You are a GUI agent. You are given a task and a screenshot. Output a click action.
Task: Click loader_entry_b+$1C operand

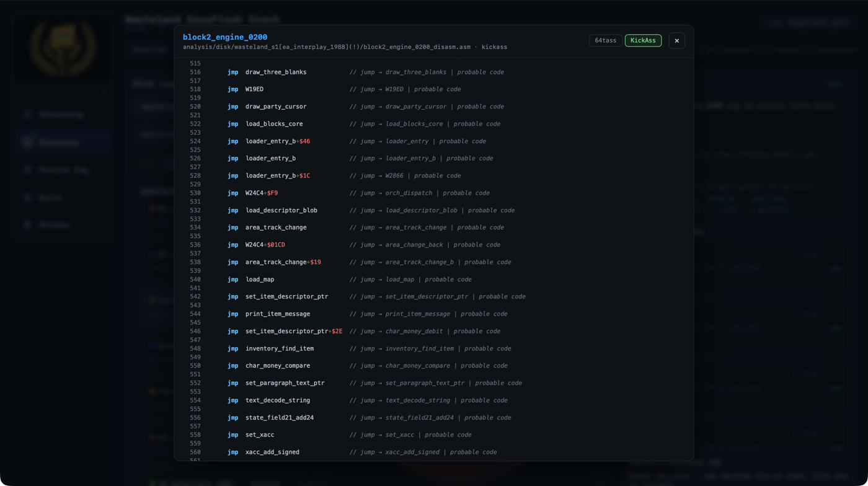pyautogui.click(x=278, y=175)
